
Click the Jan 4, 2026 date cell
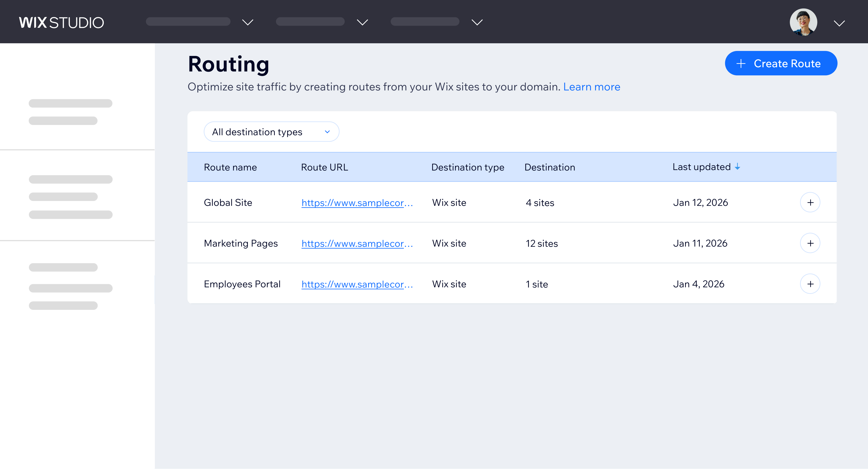click(x=699, y=284)
